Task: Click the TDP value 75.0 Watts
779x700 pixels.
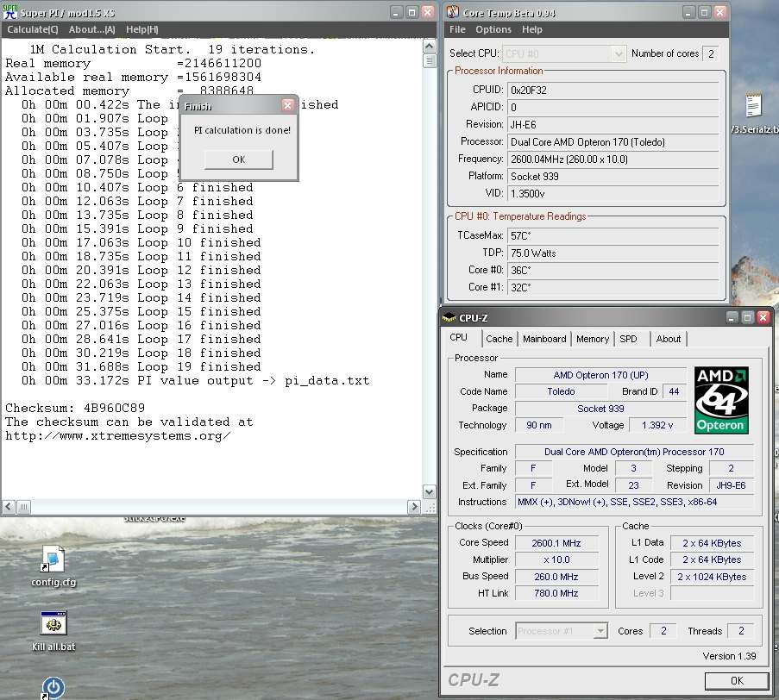Action: [x=613, y=253]
